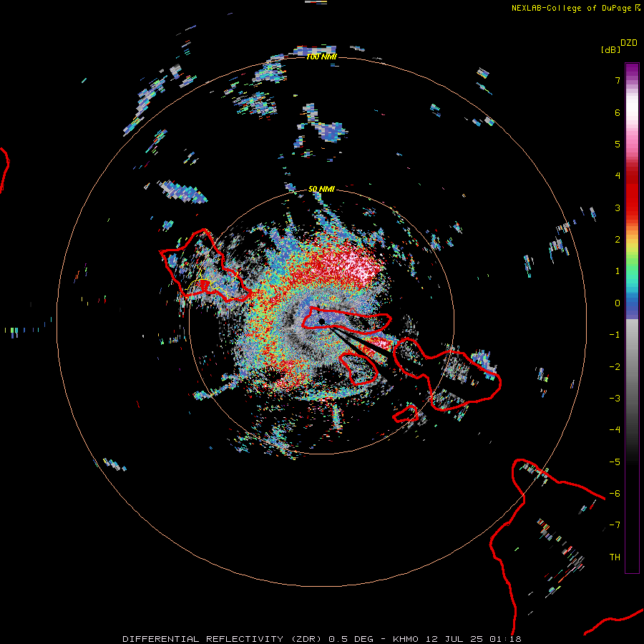
Task: Click the positive 5 dB scale value
Action: [x=618, y=144]
